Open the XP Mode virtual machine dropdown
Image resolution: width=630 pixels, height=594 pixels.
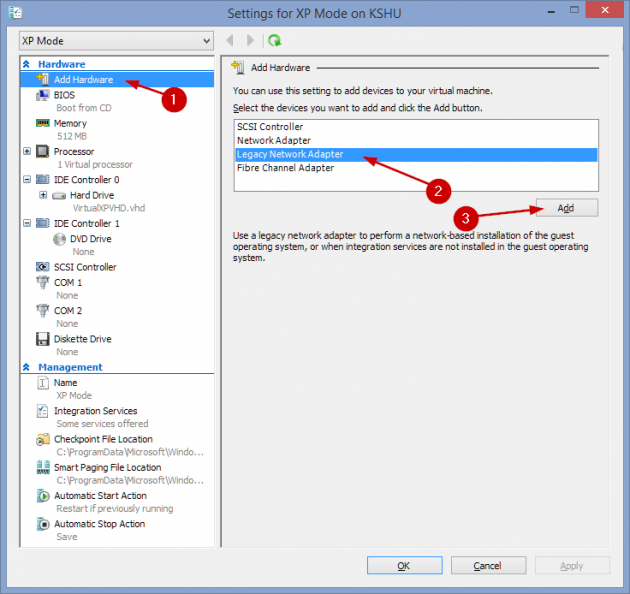[x=117, y=41]
